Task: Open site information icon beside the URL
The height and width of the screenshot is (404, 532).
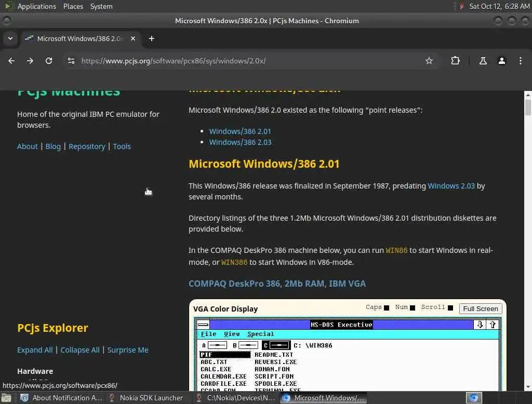Action: 71,61
